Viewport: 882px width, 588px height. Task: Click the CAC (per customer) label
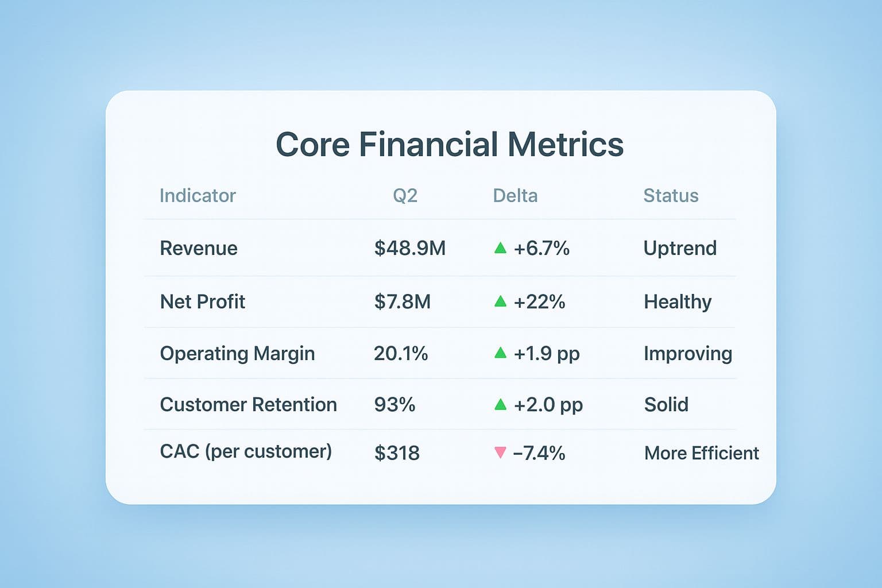click(x=246, y=452)
